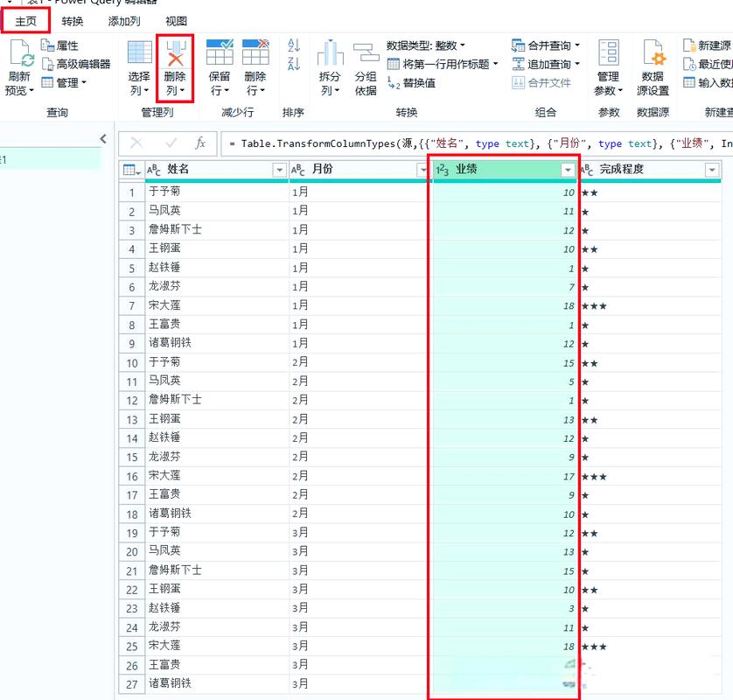This screenshot has height=700, width=733.
Task: Click the 赵铁锤 cell in row 23
Action: [x=217, y=608]
